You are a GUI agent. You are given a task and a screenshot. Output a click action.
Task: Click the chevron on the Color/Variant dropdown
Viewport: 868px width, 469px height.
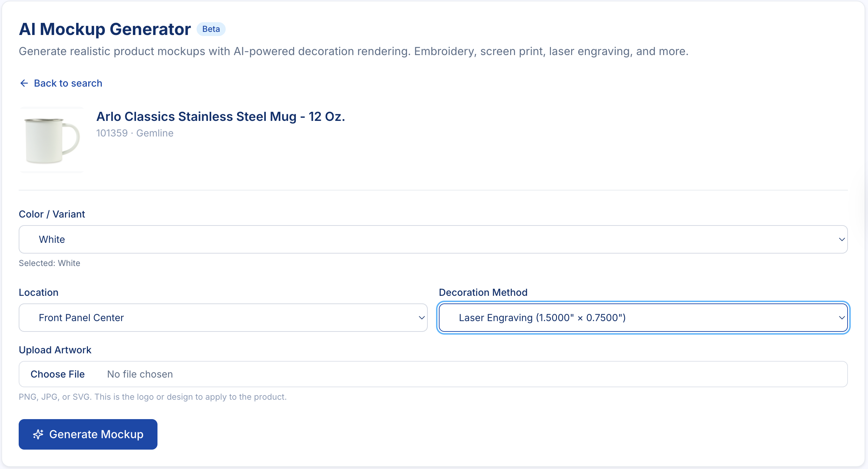pyautogui.click(x=841, y=239)
